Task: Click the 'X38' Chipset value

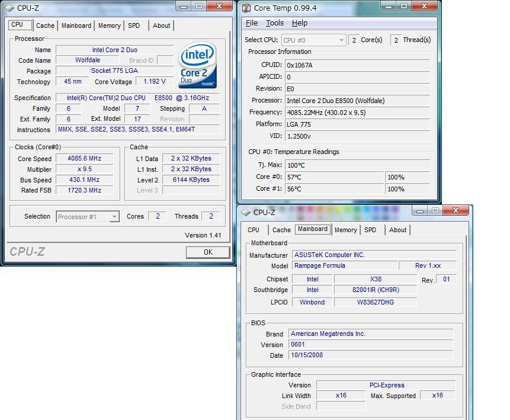Action: coord(376,279)
